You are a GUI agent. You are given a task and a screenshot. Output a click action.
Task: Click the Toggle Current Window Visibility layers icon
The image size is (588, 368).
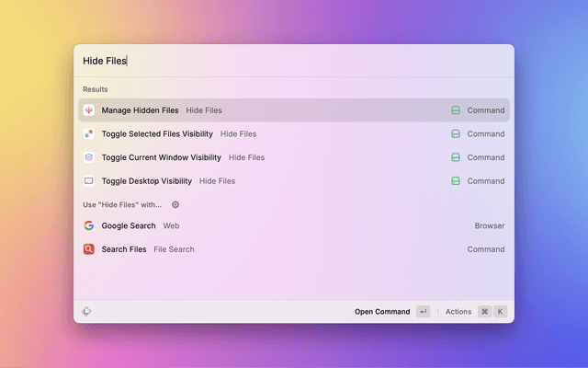click(89, 157)
